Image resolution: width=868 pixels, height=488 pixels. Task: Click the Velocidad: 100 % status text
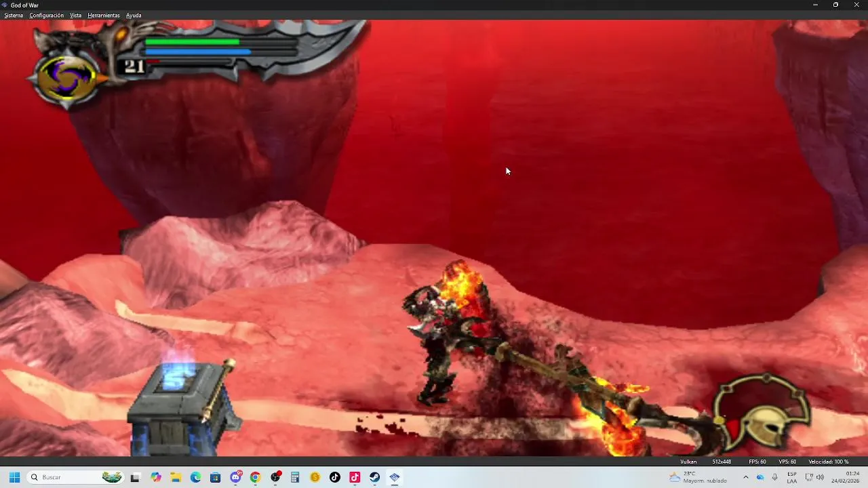[x=829, y=462]
